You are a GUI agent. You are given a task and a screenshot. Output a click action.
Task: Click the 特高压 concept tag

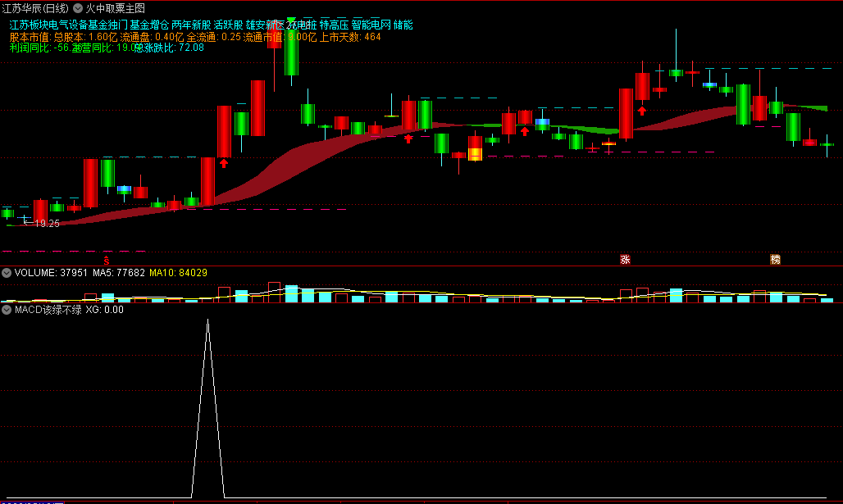(334, 25)
